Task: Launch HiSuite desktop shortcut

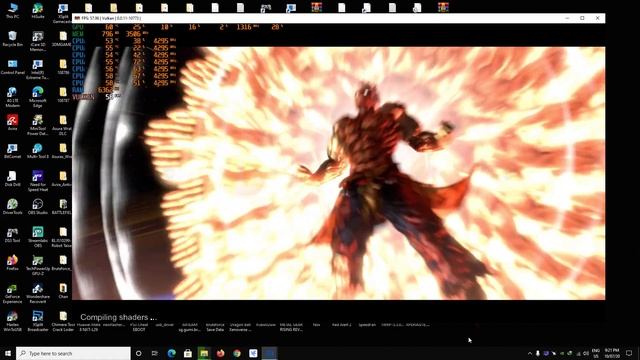Action: pyautogui.click(x=38, y=11)
